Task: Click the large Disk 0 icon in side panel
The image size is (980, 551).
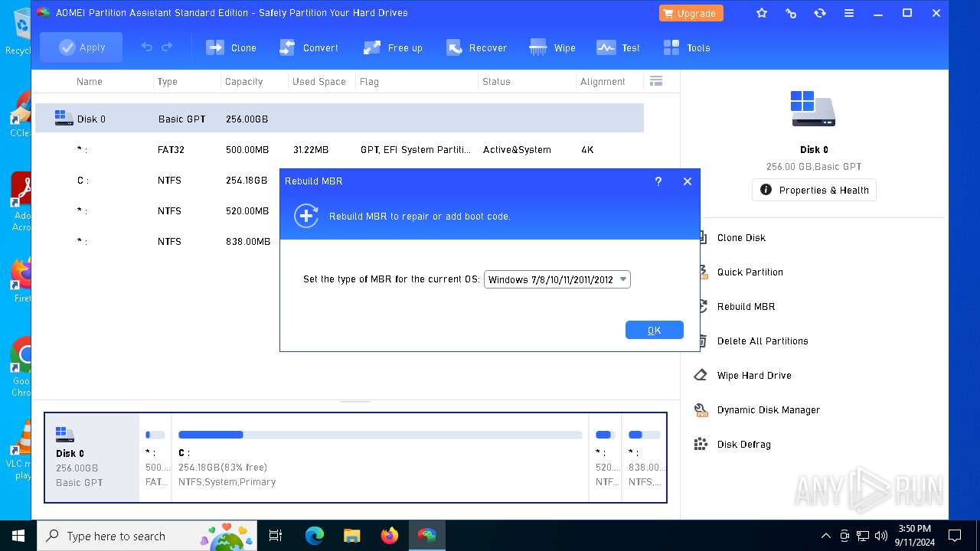Action: point(813,108)
